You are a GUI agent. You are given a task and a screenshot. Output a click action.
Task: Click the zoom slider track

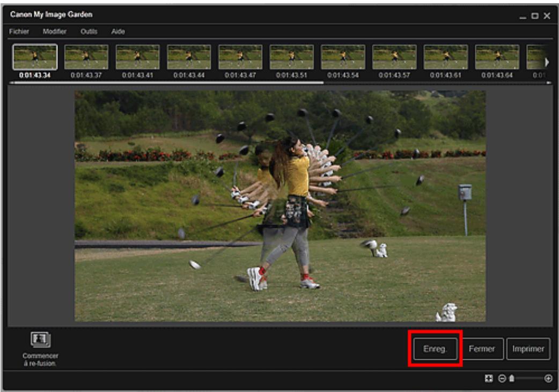[x=528, y=378]
